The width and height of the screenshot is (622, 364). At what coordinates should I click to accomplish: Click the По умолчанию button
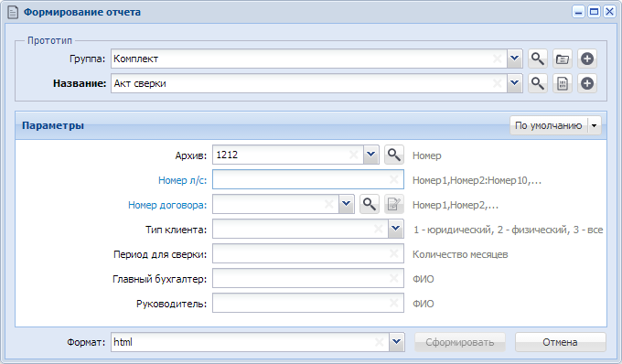pyautogui.click(x=549, y=125)
